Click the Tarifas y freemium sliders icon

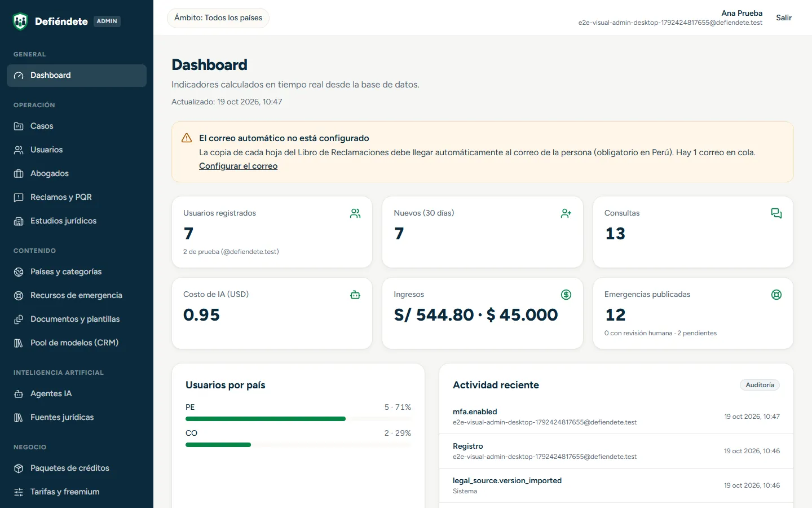pos(19,492)
